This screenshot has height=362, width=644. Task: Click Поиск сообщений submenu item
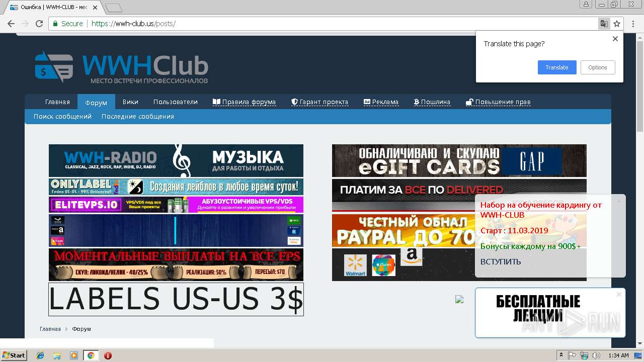(x=62, y=116)
